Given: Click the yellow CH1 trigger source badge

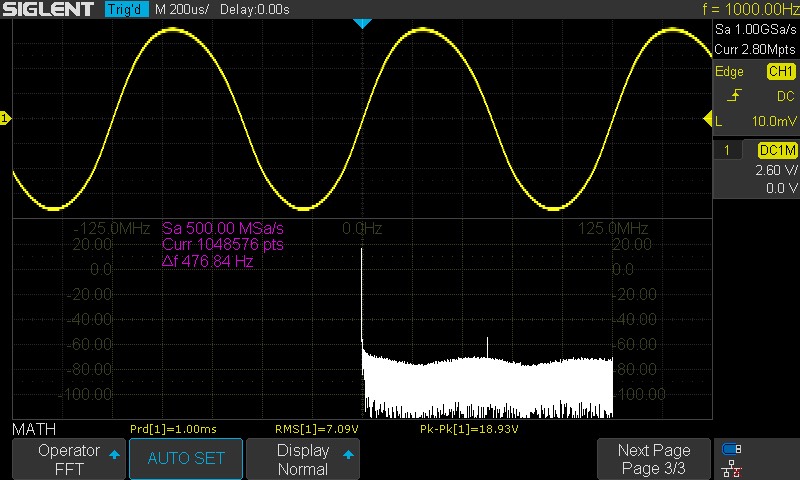Looking at the screenshot, I should coord(780,72).
